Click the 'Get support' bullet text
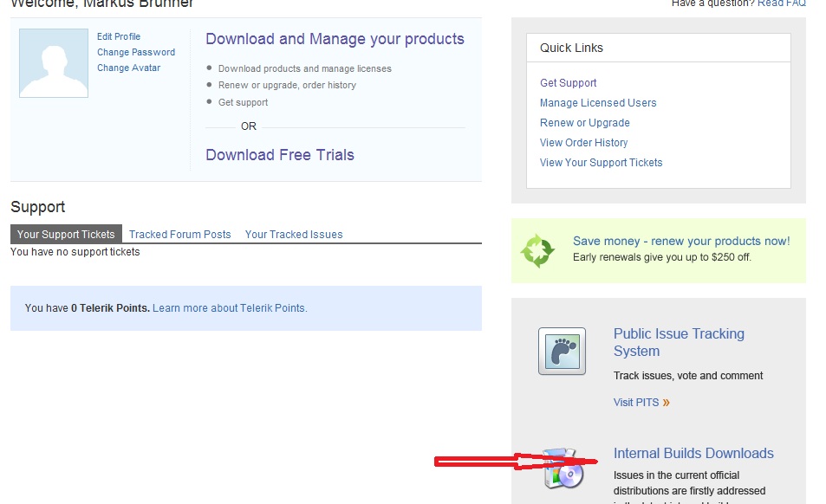 pyautogui.click(x=243, y=102)
